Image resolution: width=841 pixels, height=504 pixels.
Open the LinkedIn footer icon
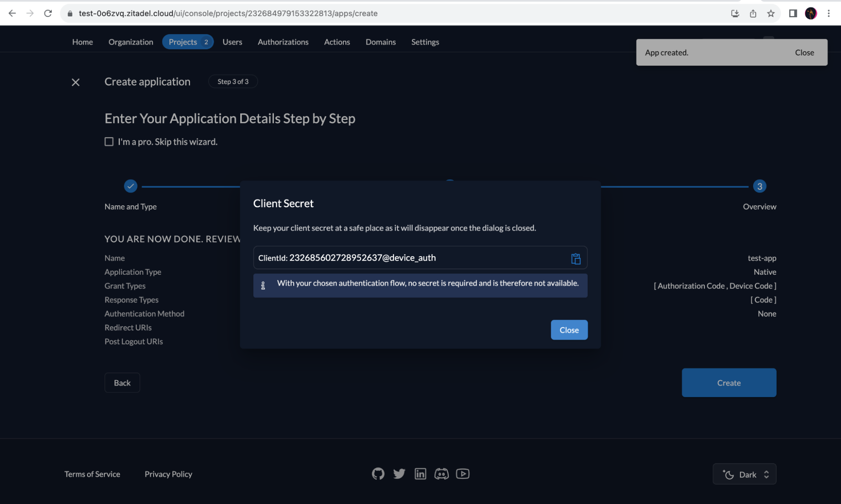pyautogui.click(x=420, y=474)
